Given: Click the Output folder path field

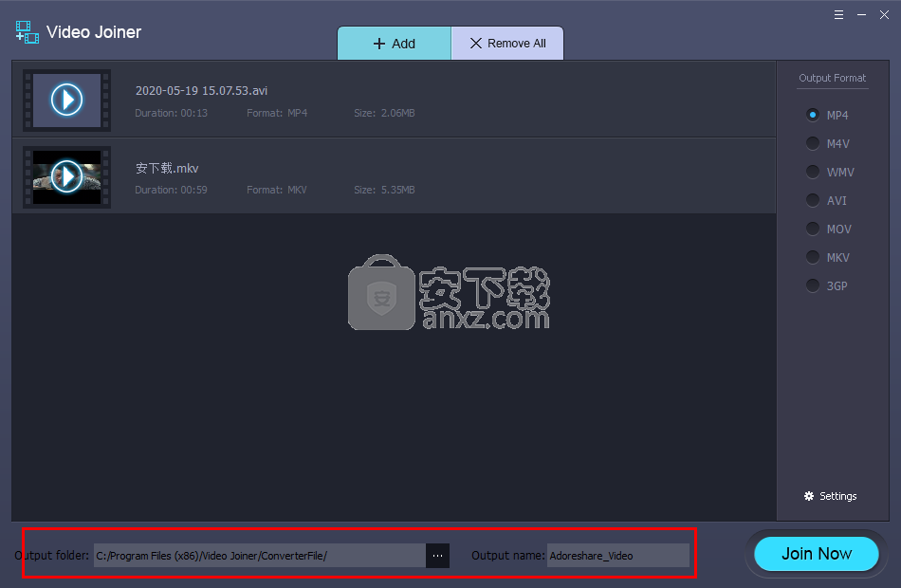Looking at the screenshot, I should coord(260,556).
